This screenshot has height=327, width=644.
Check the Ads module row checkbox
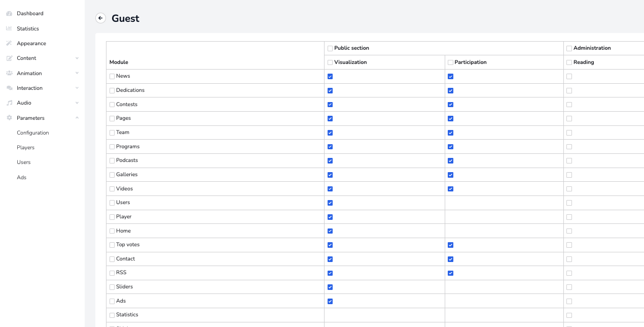[x=112, y=301]
